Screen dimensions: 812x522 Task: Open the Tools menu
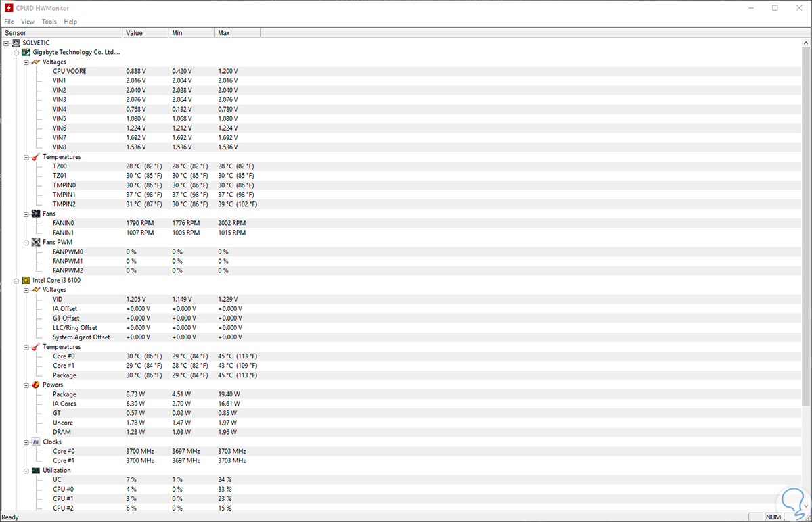[49, 22]
